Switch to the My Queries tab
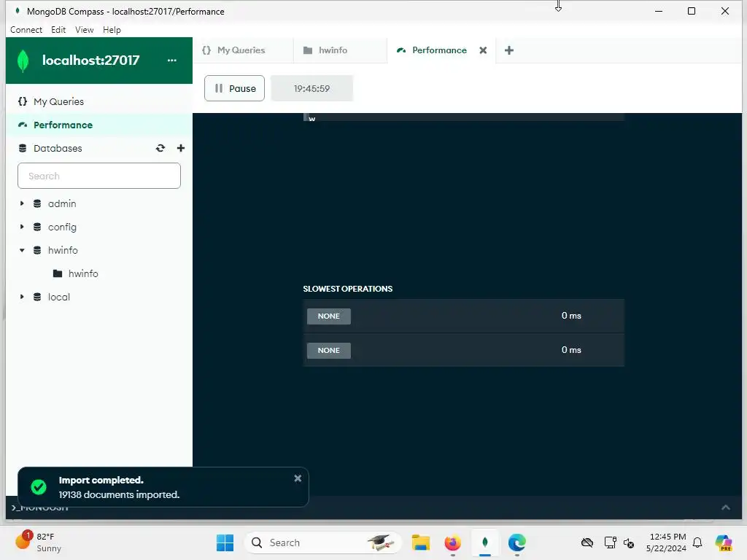Image resolution: width=747 pixels, height=560 pixels. pos(242,50)
